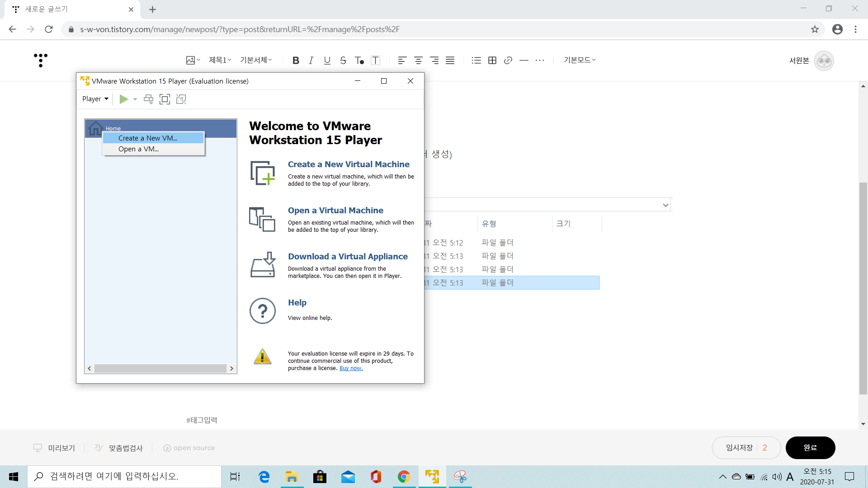Toggle bold formatting in editor toolbar

coord(296,61)
